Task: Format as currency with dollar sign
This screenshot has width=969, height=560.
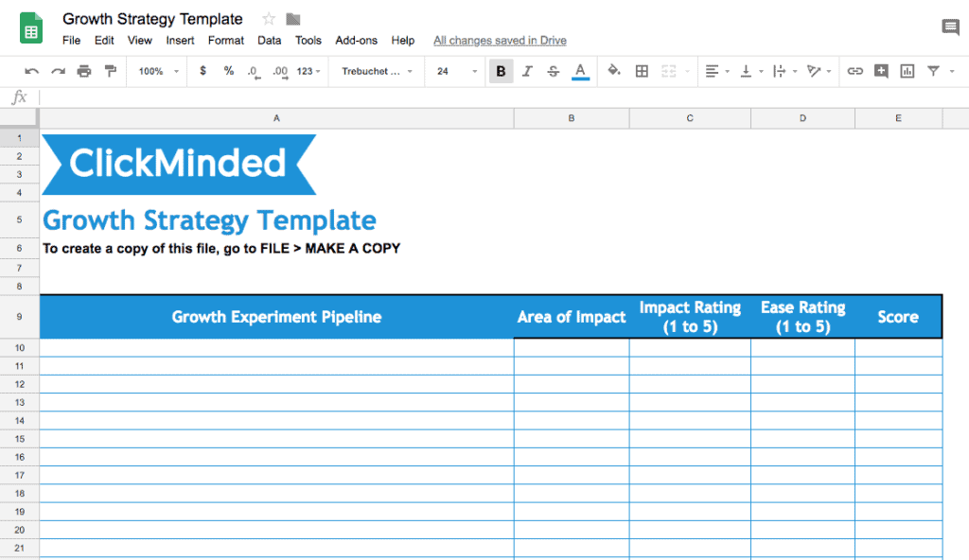Action: 203,71
